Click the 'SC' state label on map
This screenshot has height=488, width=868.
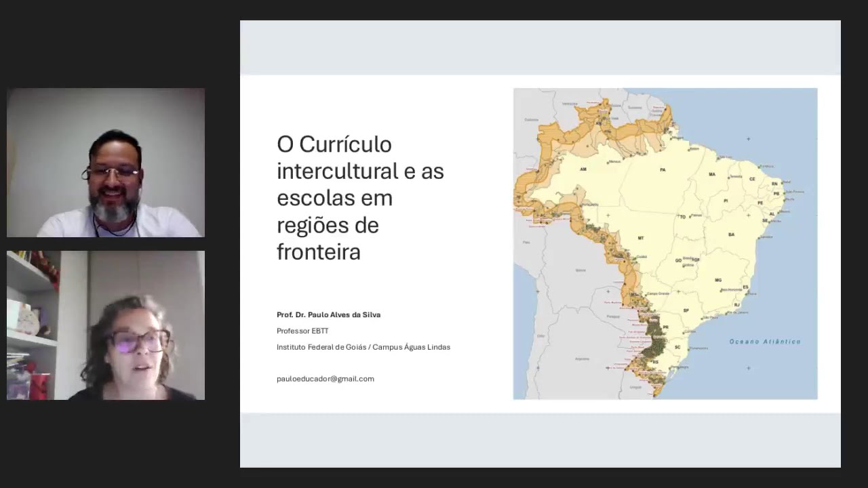[x=677, y=346]
